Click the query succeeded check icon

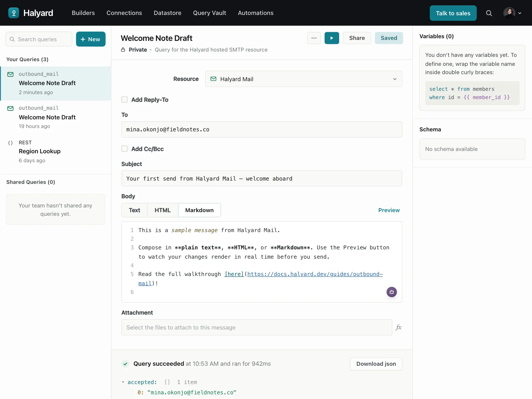(x=125, y=364)
